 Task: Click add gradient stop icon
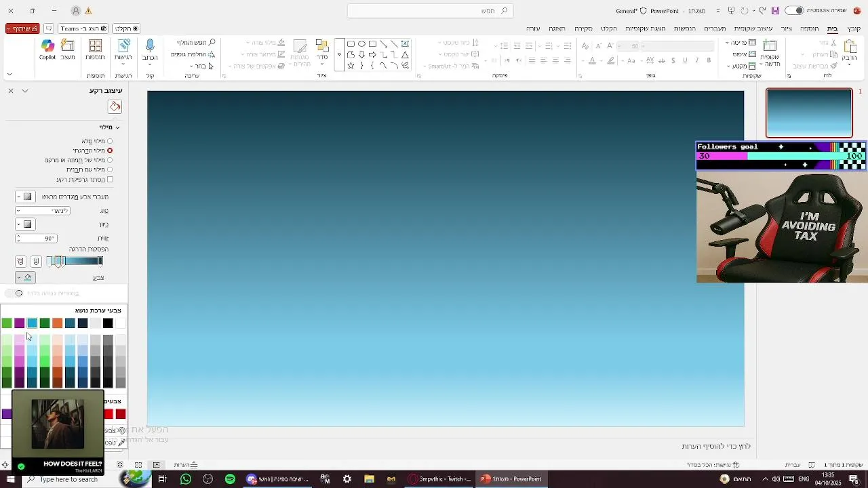click(36, 262)
